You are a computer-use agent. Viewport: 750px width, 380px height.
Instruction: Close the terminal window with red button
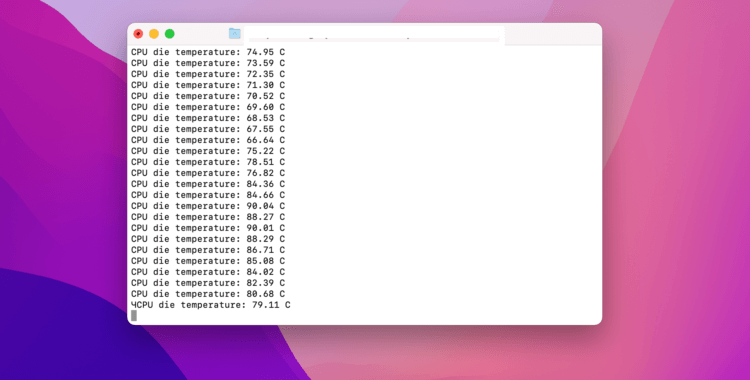pos(138,34)
